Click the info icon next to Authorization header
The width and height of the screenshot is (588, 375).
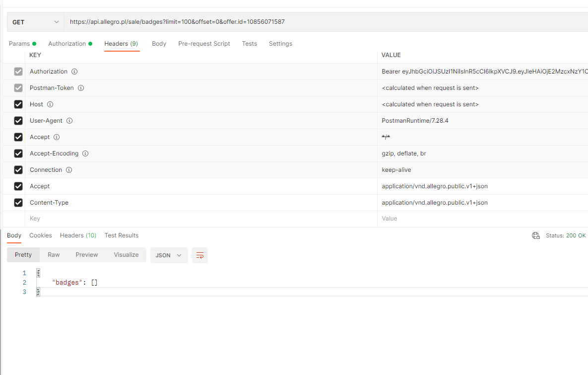(x=74, y=71)
